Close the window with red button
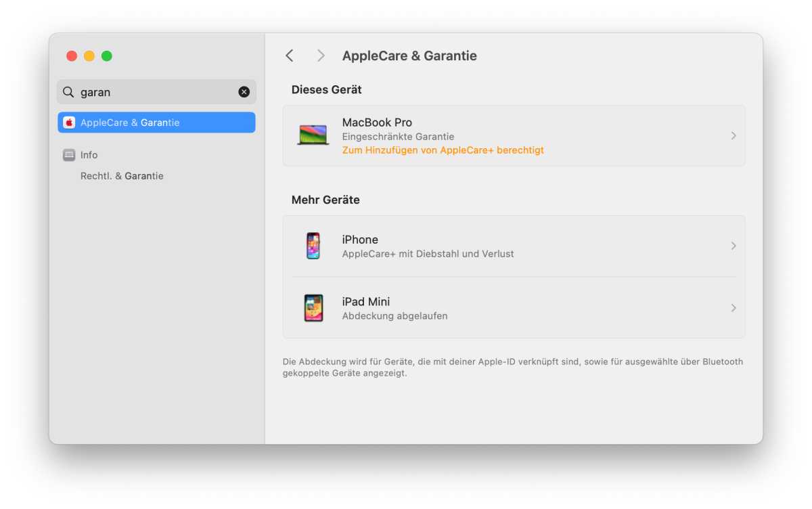 point(72,56)
